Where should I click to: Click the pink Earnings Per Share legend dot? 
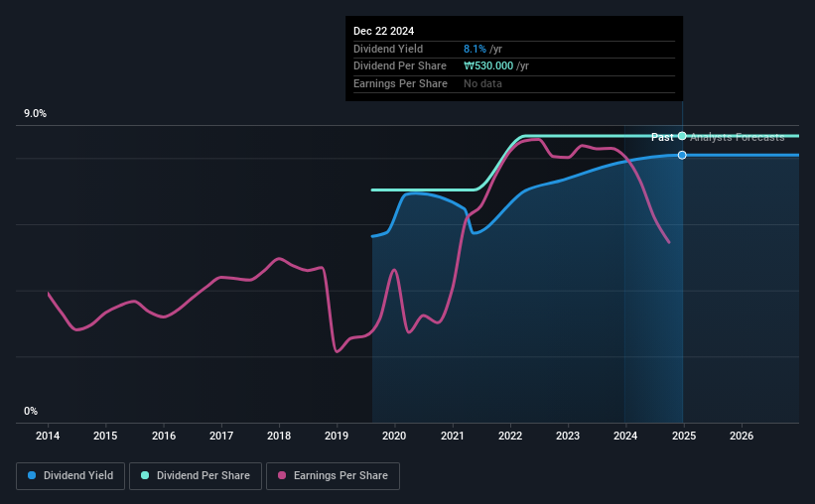(x=282, y=475)
